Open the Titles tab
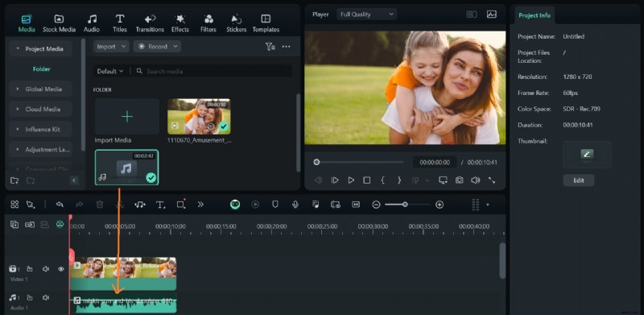 coord(119,23)
